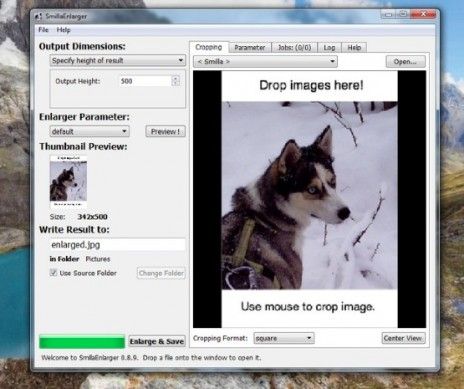This screenshot has width=464, height=389.
Task: Click the husky image in cropping area
Action: pos(310,195)
